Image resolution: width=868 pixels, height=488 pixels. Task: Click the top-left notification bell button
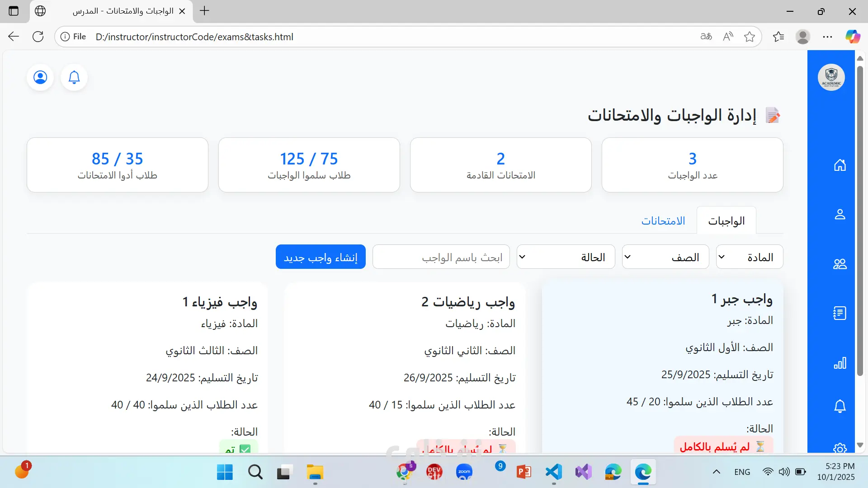74,78
